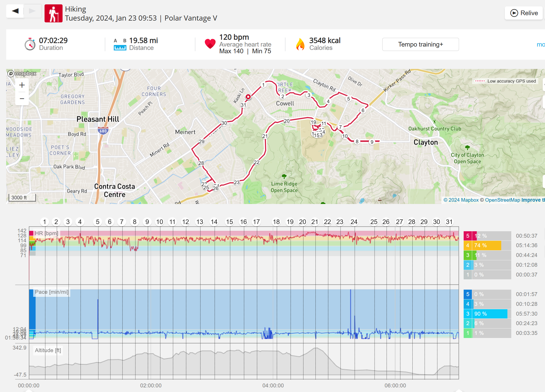
Task: Click the calories flame icon
Action: 300,44
